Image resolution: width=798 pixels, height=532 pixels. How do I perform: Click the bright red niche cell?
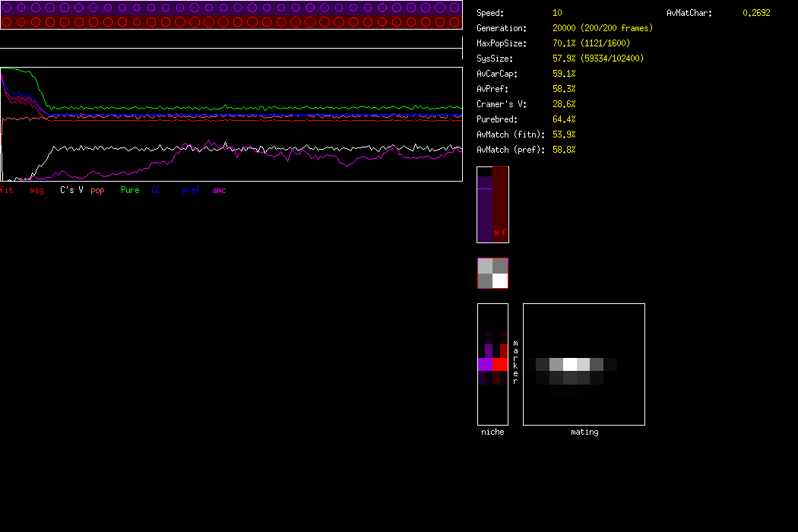(x=499, y=365)
